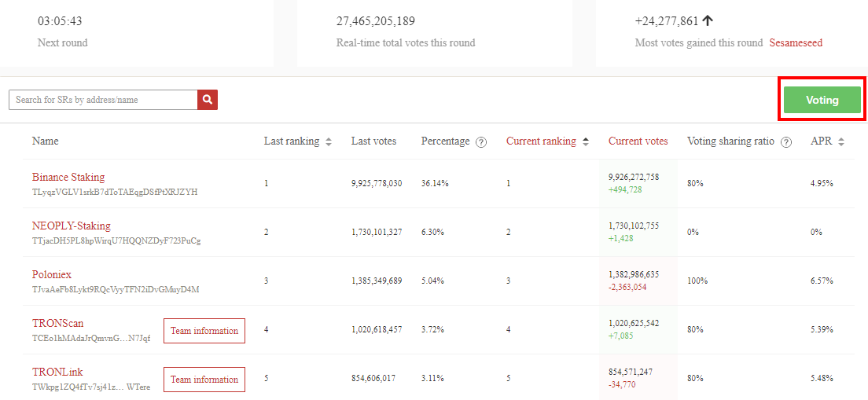868x400 pixels.
Task: Click percentage value 5.04%
Action: [x=433, y=281]
